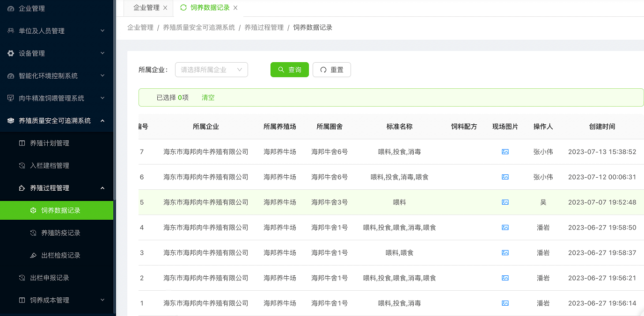Go to 出栏检疫记录 menu item
This screenshot has width=644, height=316.
[x=61, y=255]
